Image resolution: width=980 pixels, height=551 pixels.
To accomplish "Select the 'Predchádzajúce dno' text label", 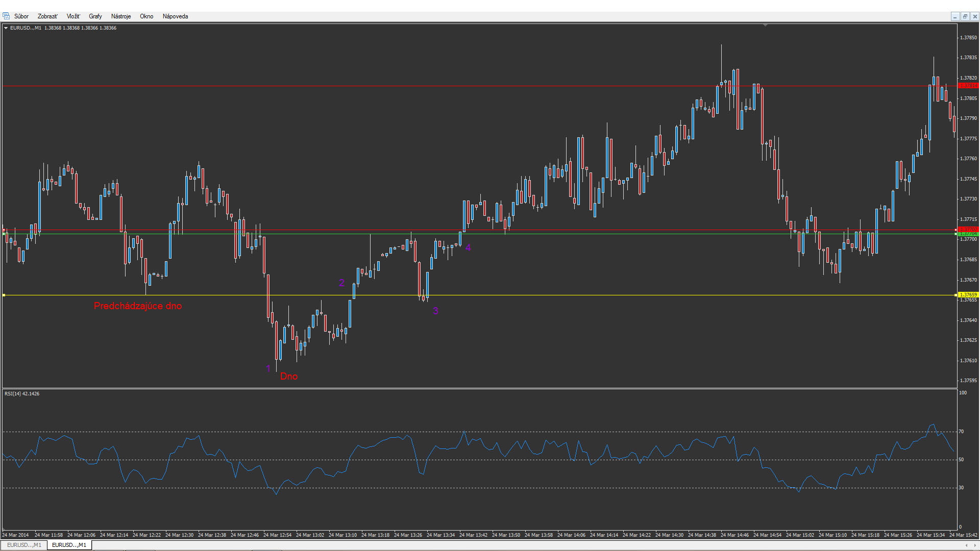I will (x=138, y=306).
